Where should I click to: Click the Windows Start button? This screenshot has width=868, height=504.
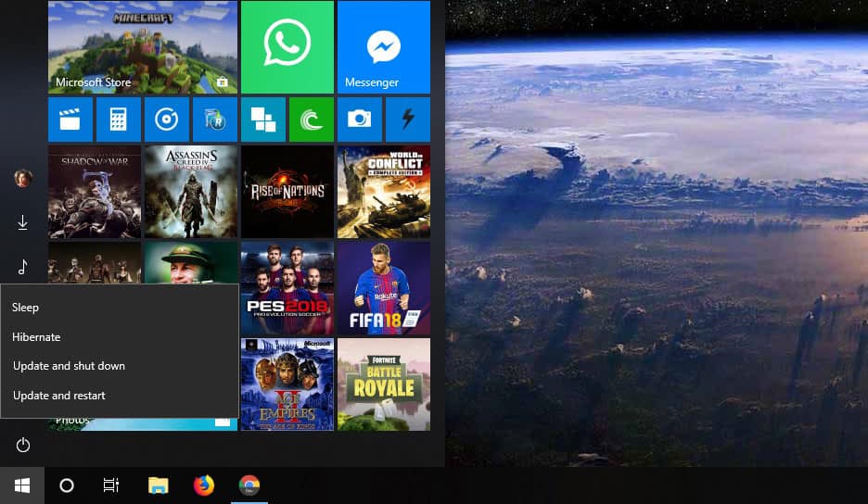pos(22,485)
